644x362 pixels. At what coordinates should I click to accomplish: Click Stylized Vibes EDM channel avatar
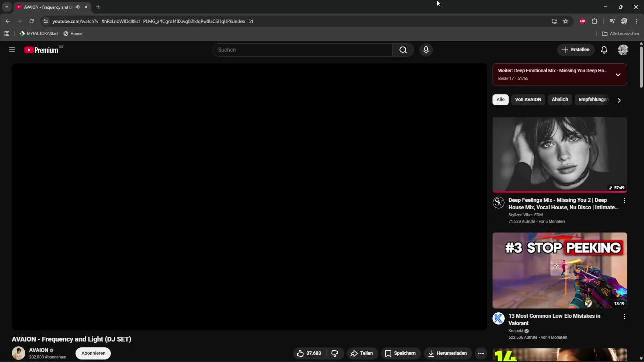coord(498,202)
